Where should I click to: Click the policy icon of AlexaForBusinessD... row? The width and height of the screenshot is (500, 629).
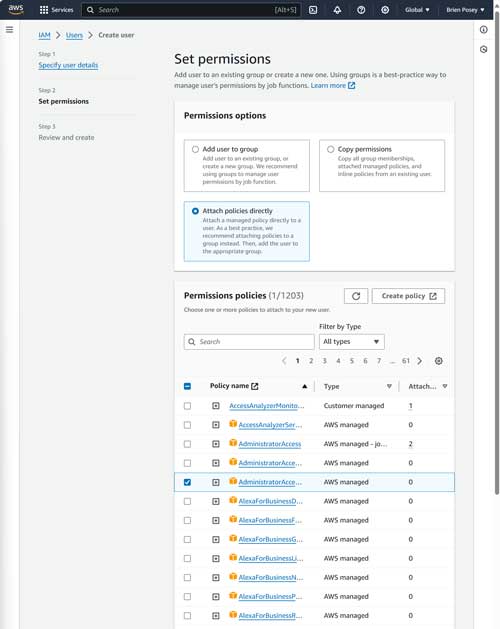(233, 500)
